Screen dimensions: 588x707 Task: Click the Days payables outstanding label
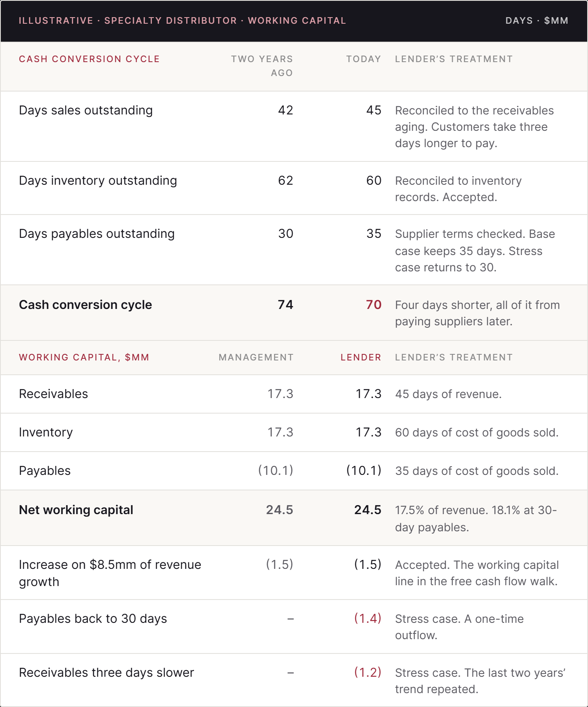97,234
